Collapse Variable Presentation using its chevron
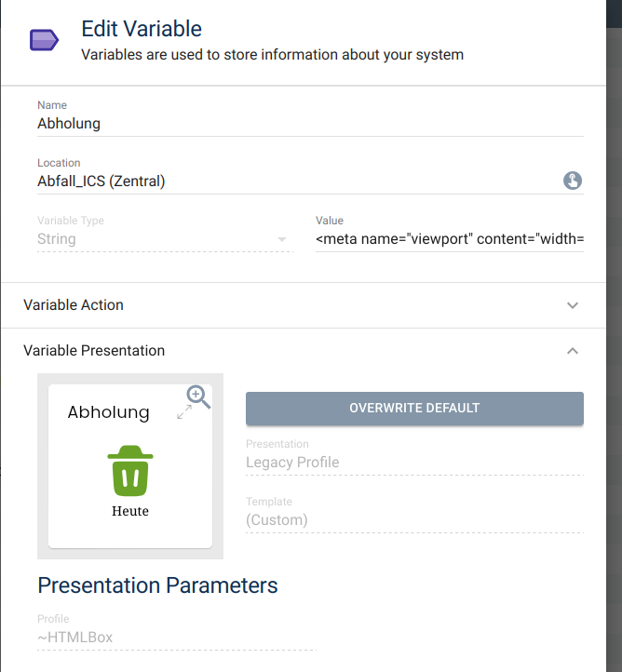 pos(573,351)
